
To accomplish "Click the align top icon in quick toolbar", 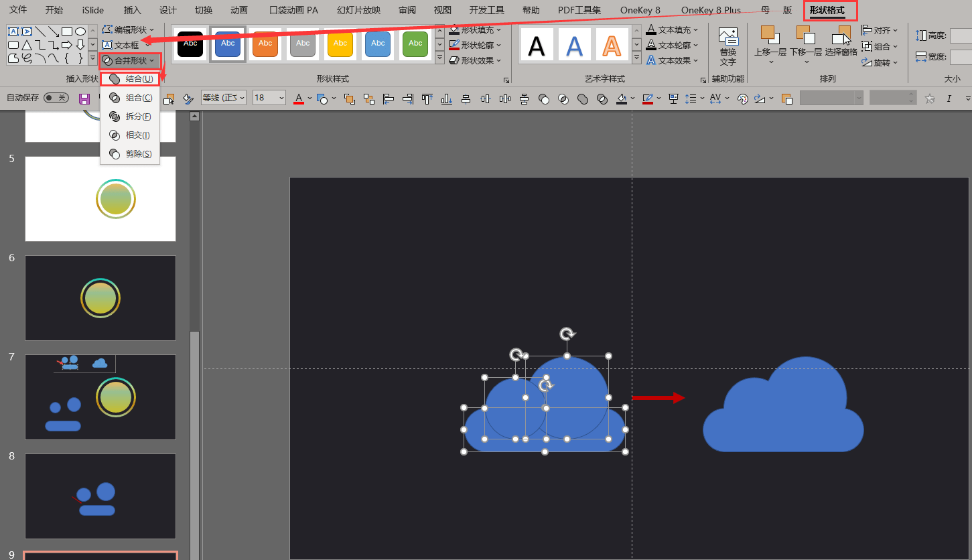I will (427, 98).
